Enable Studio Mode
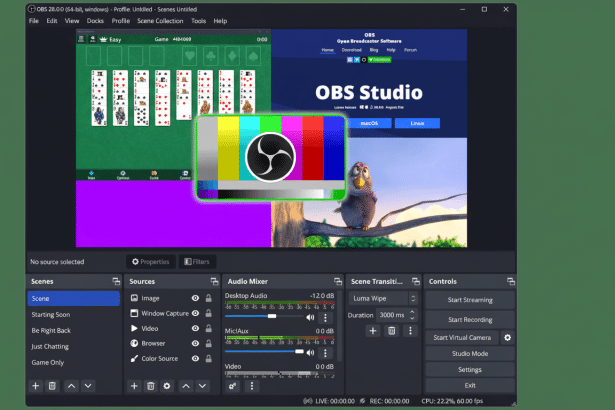615x410 pixels. click(470, 354)
